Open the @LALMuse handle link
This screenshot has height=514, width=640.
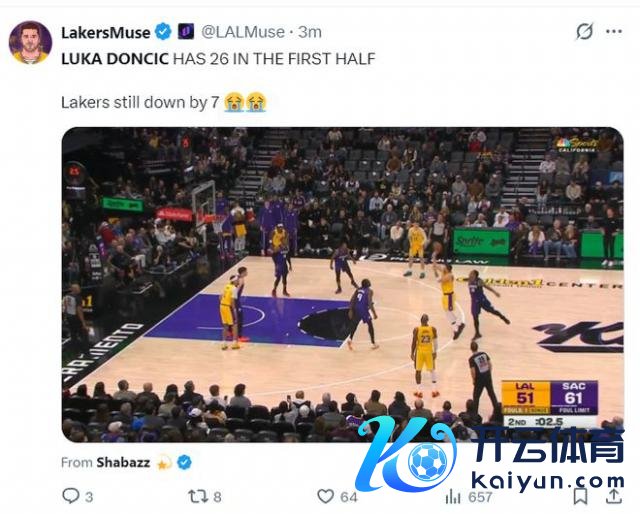tap(243, 32)
